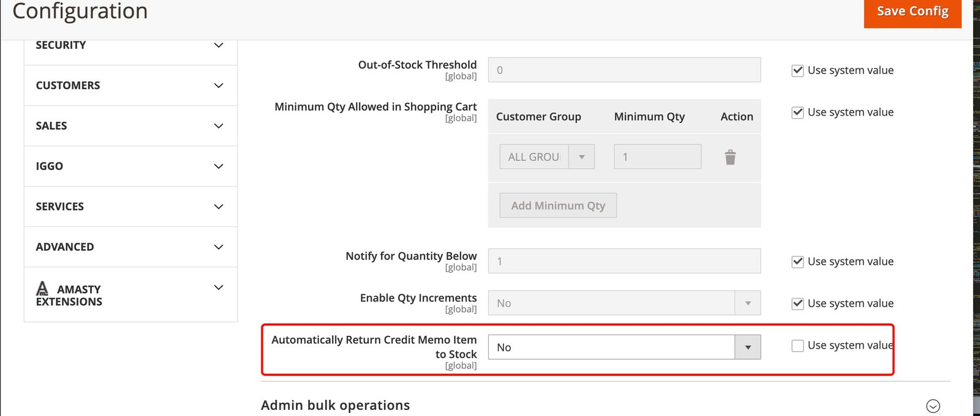Screen dimensions: 980x416
Task: Uncheck system value for Notify for Quantity Below
Action: pos(797,262)
